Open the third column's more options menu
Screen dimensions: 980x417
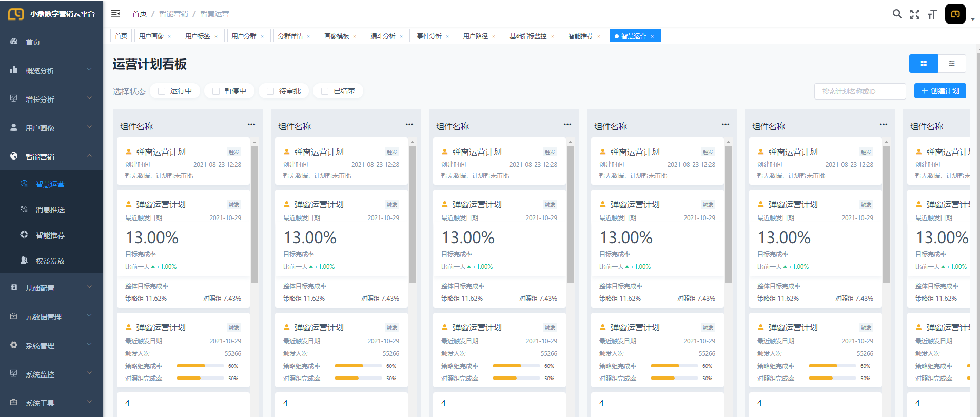pyautogui.click(x=567, y=124)
